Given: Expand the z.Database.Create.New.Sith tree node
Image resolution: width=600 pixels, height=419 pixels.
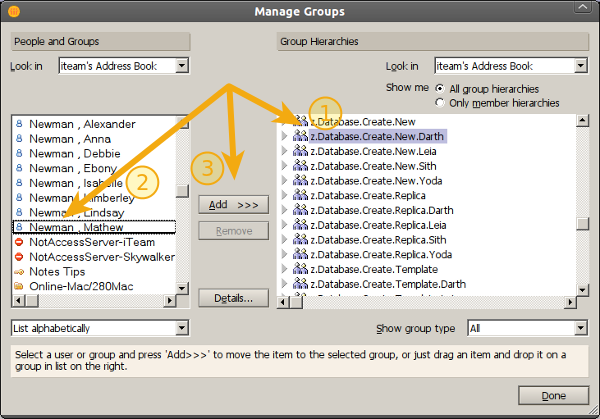Looking at the screenshot, I should (x=284, y=165).
